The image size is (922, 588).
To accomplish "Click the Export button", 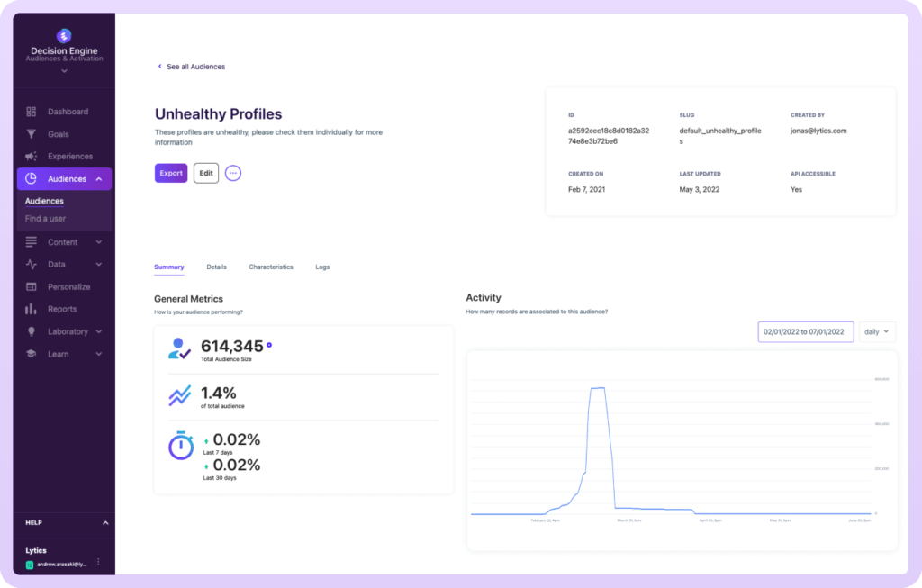I will coord(171,173).
